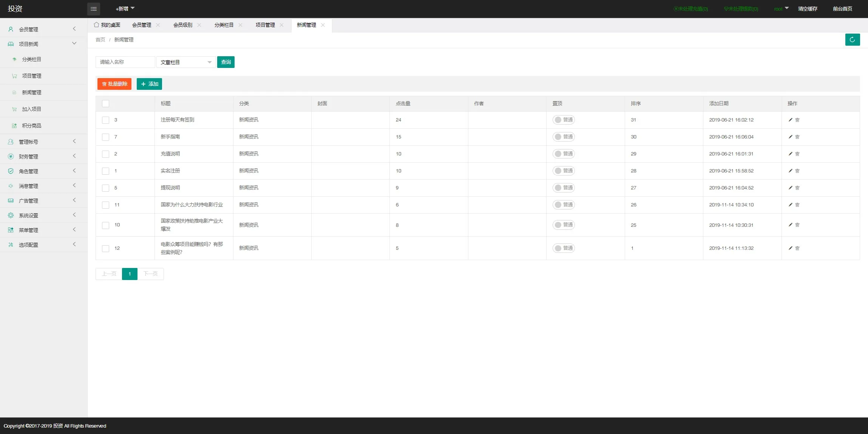Click trash icon for 充值说明 row
This screenshot has height=434, width=868.
click(x=797, y=154)
